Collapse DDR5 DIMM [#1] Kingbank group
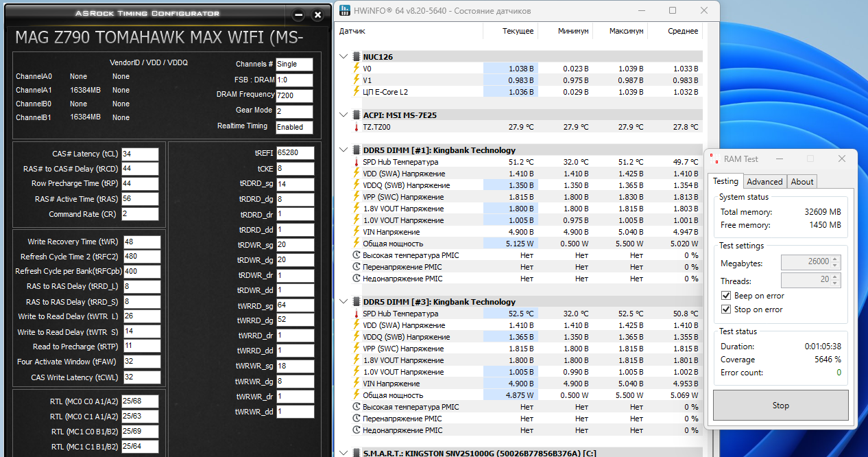The height and width of the screenshot is (457, 868). tap(344, 150)
